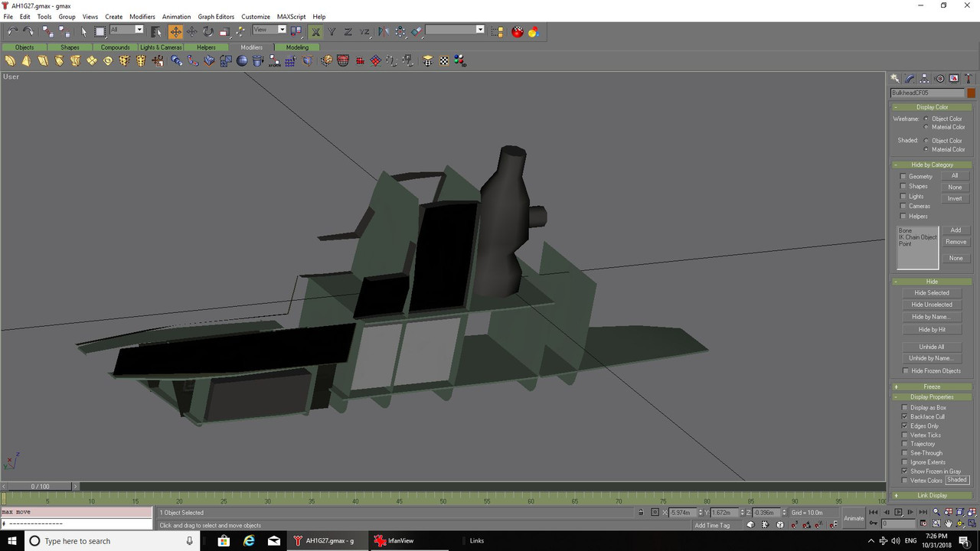Screen dimensions: 980x551
Task: Click the Hide Selected button
Action: [x=932, y=293]
